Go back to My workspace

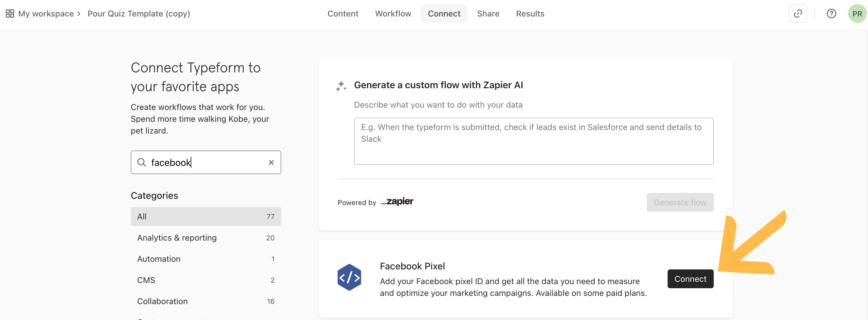[x=46, y=14]
